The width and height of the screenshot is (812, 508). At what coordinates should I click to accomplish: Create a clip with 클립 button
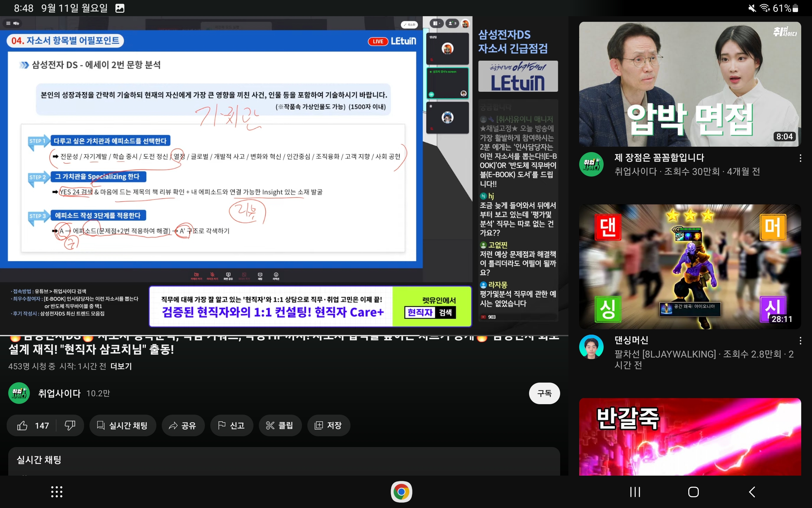(x=280, y=425)
